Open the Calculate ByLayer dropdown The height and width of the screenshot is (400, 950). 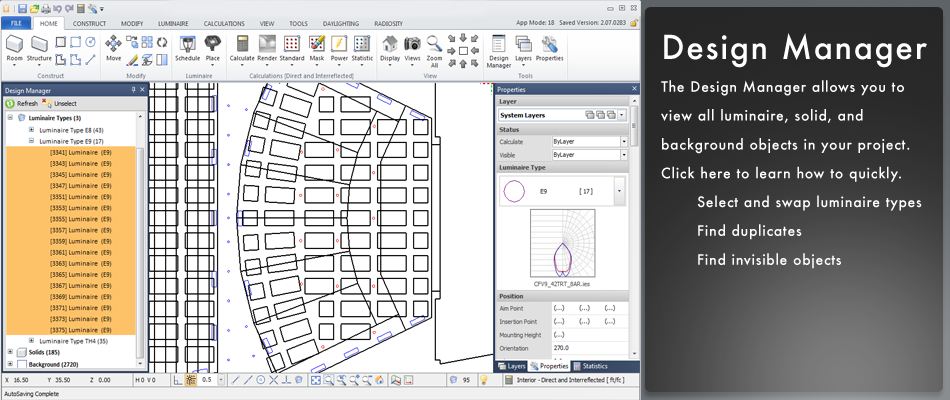tap(624, 141)
